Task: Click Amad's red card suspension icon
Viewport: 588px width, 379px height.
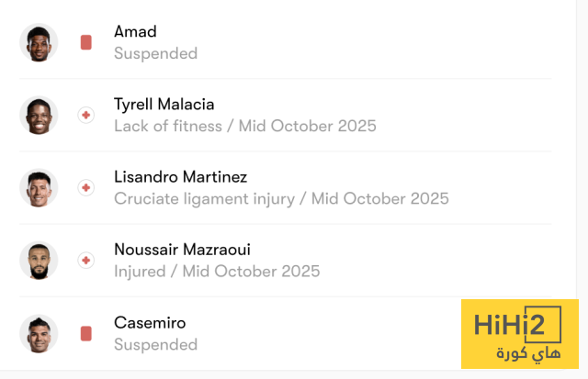Action: coord(85,42)
